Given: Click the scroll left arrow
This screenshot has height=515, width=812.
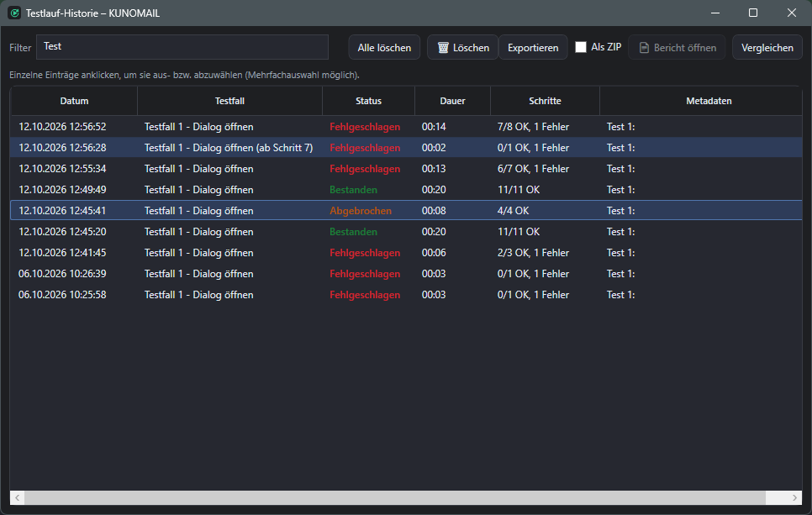Looking at the screenshot, I should [17, 498].
